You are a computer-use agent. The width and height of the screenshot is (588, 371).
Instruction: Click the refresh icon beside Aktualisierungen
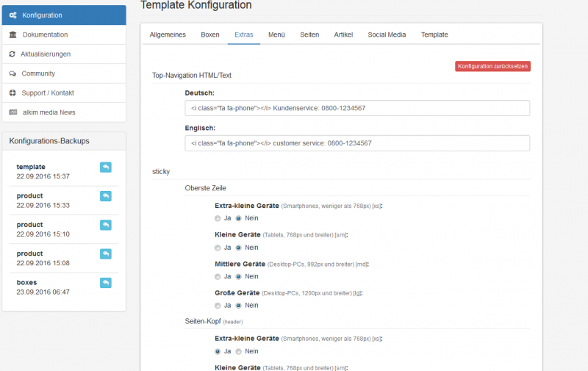tap(12, 54)
